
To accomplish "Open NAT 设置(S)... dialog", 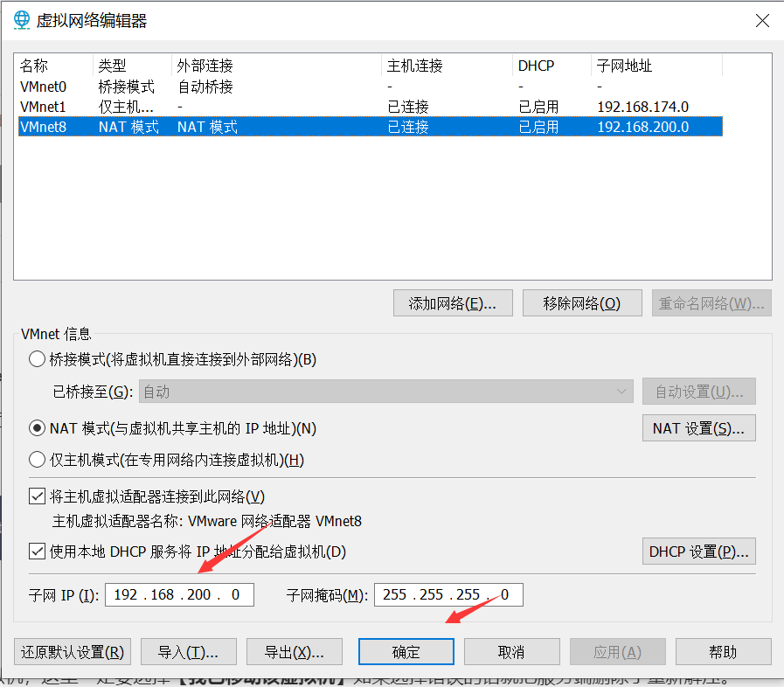I will click(699, 428).
